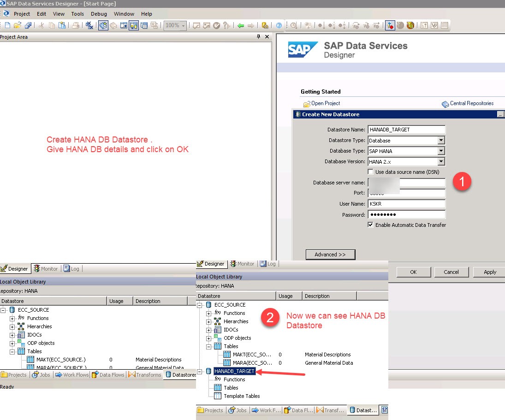Click the Save All toolbar icon
Viewport: 505px width, 420px height.
point(28,25)
